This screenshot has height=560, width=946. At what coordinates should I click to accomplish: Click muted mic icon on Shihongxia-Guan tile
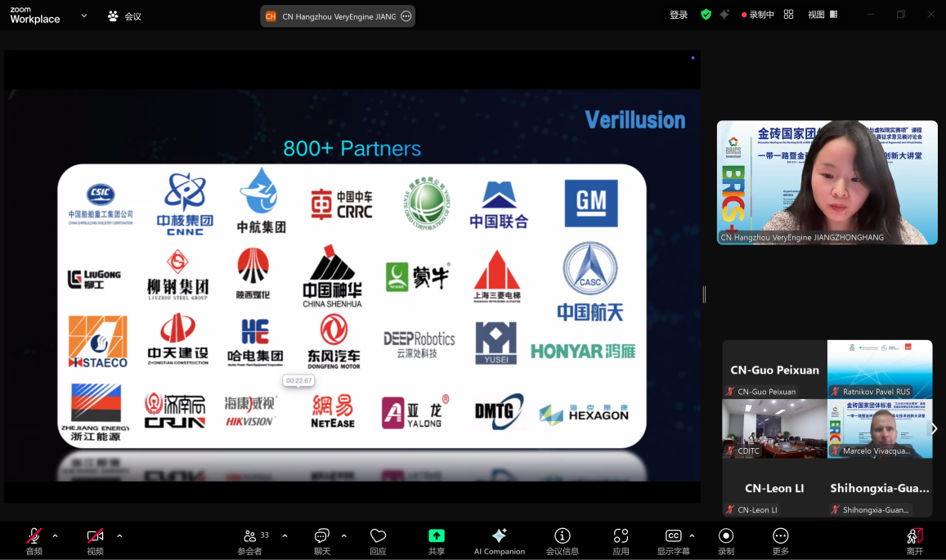[x=835, y=510]
